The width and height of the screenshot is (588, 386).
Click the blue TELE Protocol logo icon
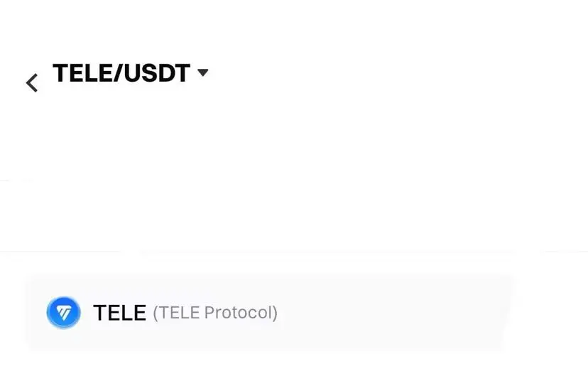63,312
